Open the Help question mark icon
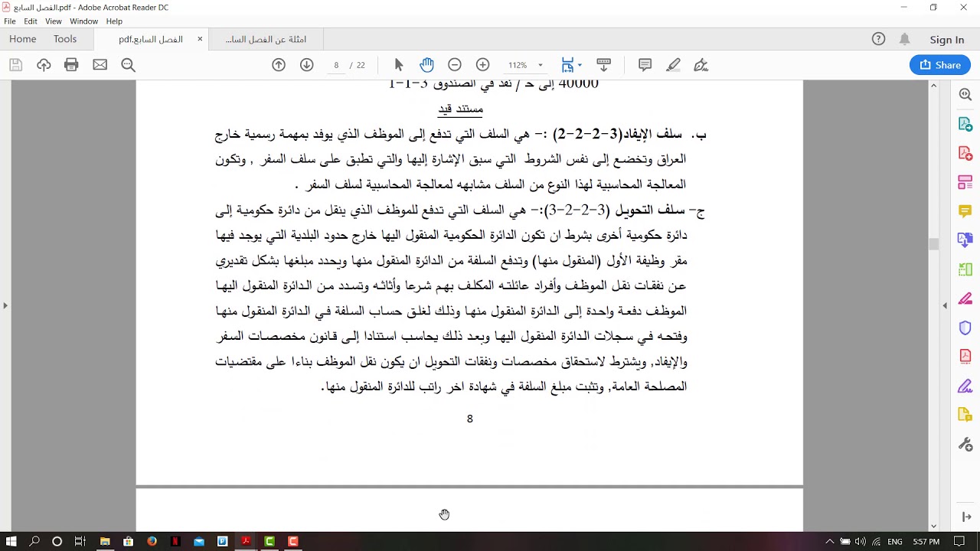The width and height of the screenshot is (980, 551). pyautogui.click(x=878, y=39)
